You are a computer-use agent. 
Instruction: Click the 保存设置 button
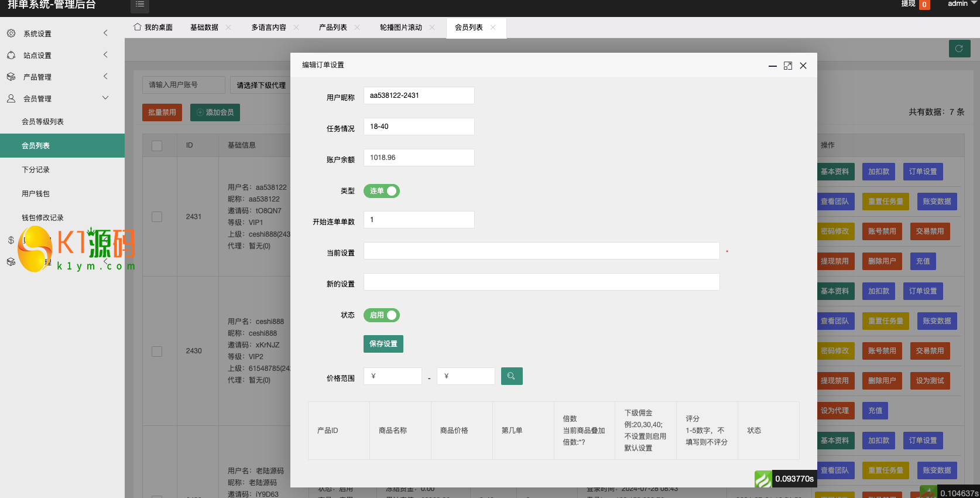point(383,344)
